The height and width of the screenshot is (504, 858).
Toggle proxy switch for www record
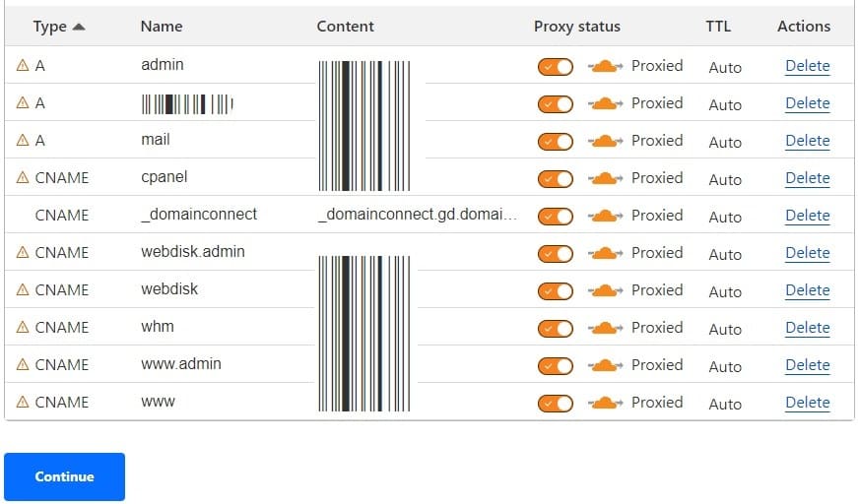[556, 404]
